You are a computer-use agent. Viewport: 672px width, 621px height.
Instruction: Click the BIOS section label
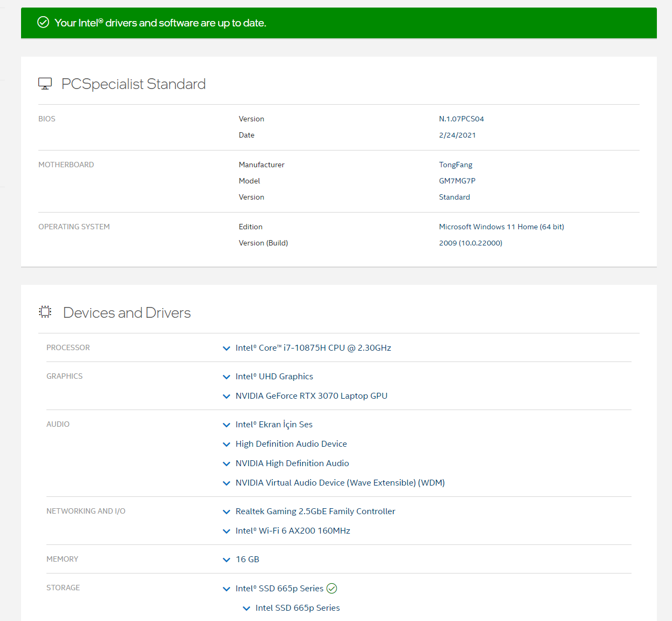tap(47, 119)
